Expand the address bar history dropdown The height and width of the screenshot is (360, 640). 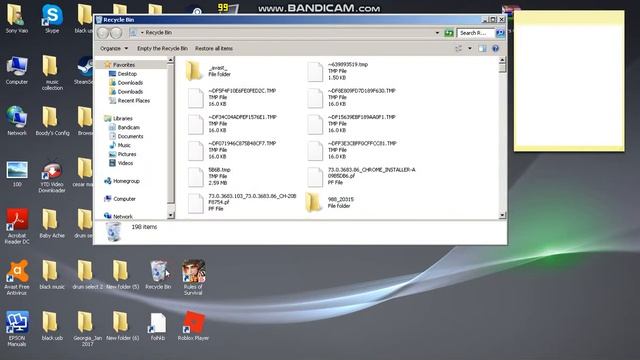pyautogui.click(x=437, y=33)
